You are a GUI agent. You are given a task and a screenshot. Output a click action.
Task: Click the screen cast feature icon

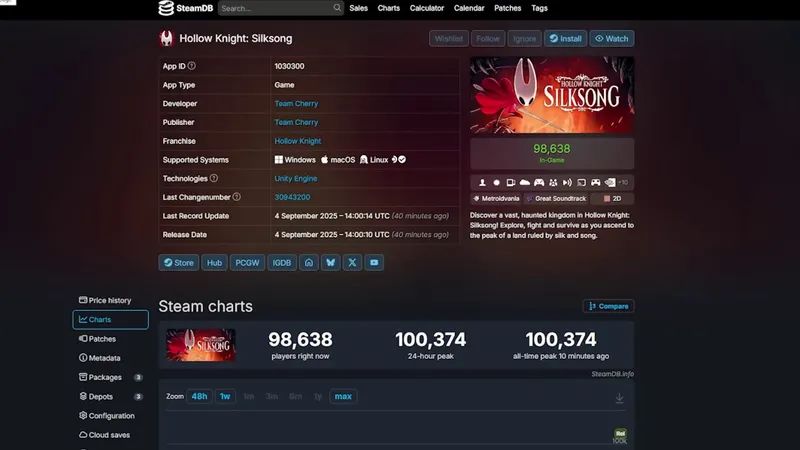582,182
